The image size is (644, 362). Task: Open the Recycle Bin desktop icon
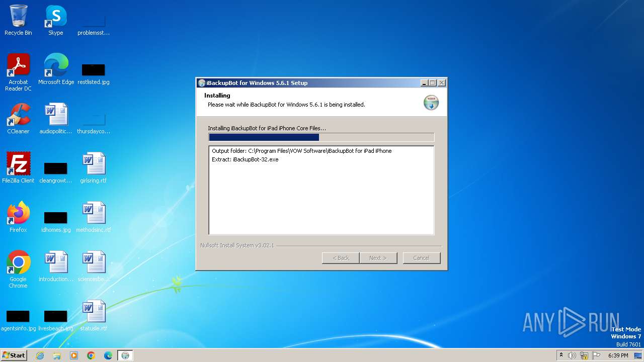point(18,20)
